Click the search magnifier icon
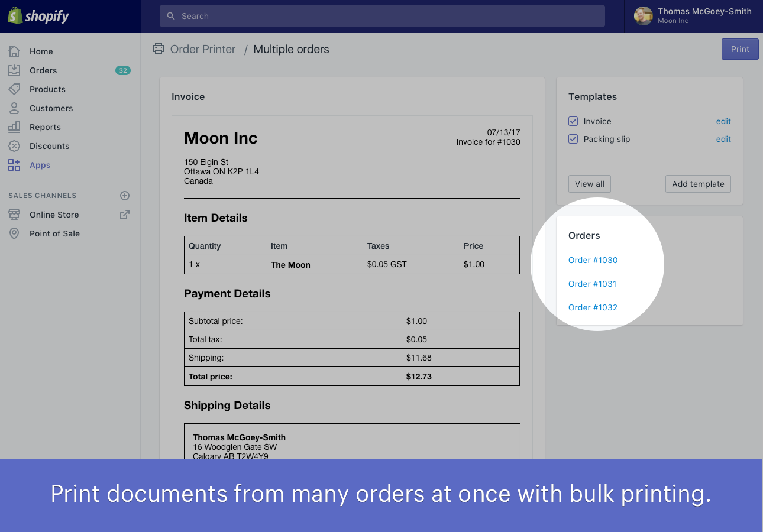Screen dimensions: 763x532 pyautogui.click(x=171, y=16)
